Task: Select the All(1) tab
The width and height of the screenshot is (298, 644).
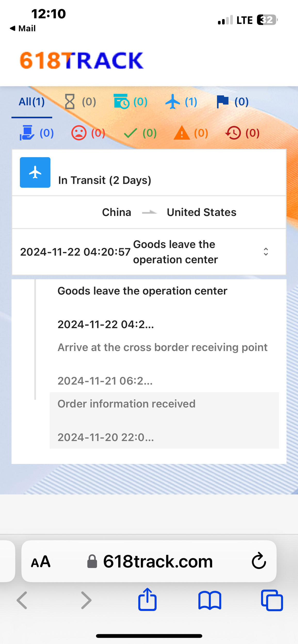Action: pyautogui.click(x=32, y=102)
